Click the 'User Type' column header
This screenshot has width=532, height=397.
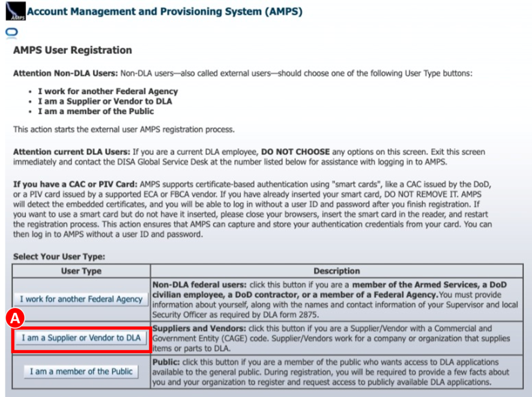point(81,271)
